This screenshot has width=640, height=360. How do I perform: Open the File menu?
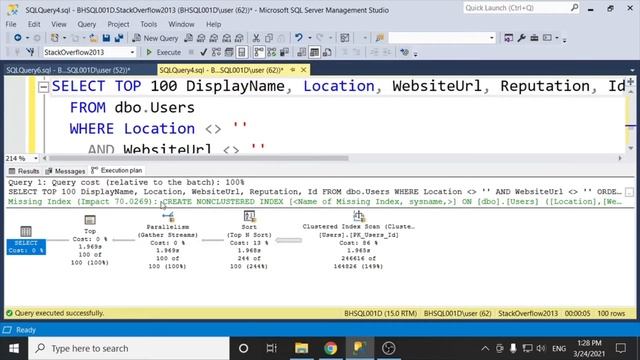[x=11, y=24]
